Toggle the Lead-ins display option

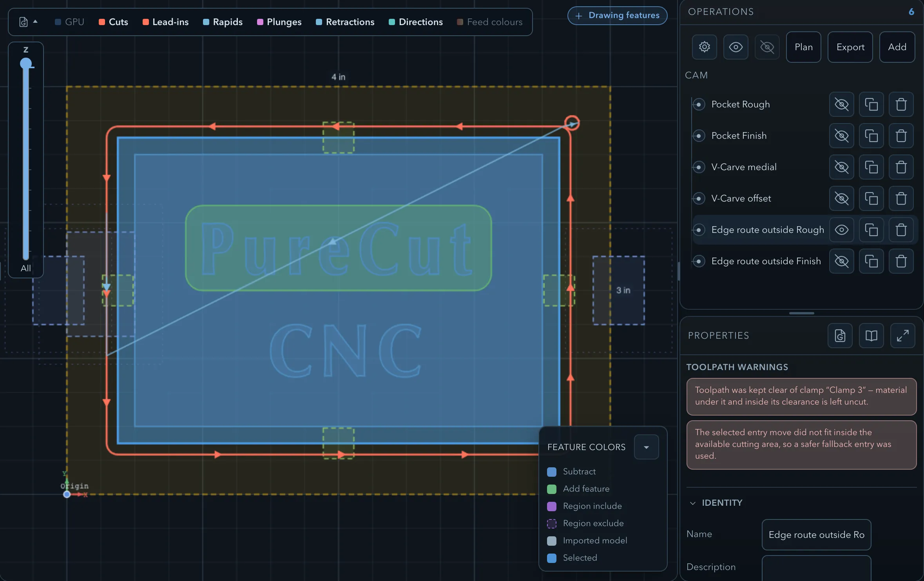click(x=166, y=22)
